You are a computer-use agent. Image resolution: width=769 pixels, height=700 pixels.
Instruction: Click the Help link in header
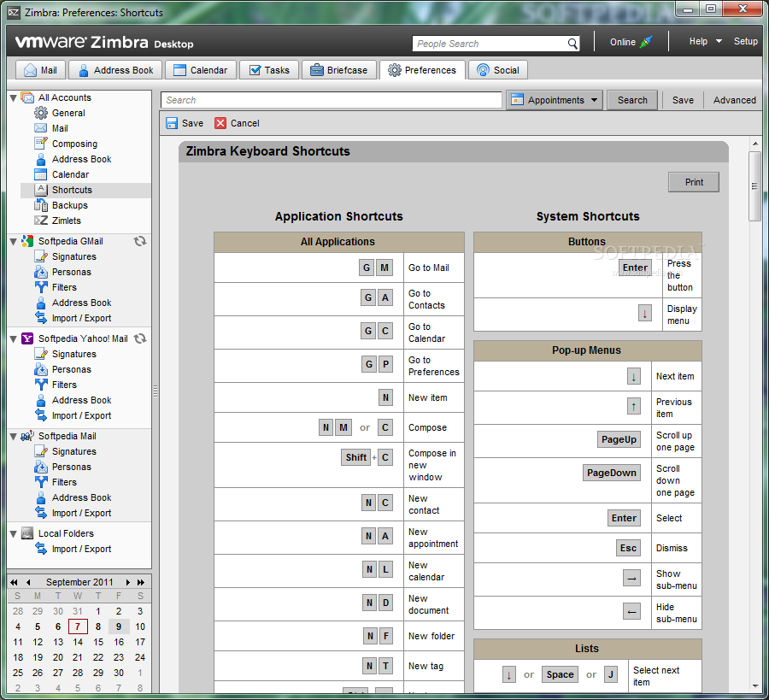coord(698,42)
